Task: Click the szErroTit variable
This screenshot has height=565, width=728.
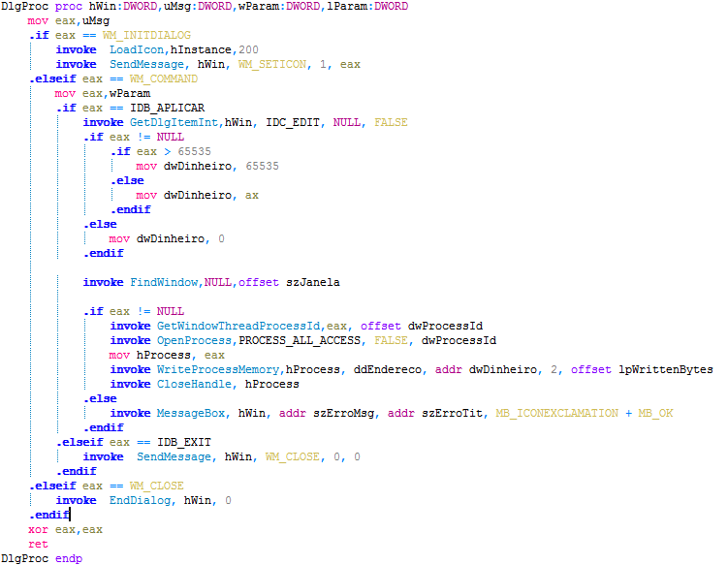Action: click(x=452, y=413)
